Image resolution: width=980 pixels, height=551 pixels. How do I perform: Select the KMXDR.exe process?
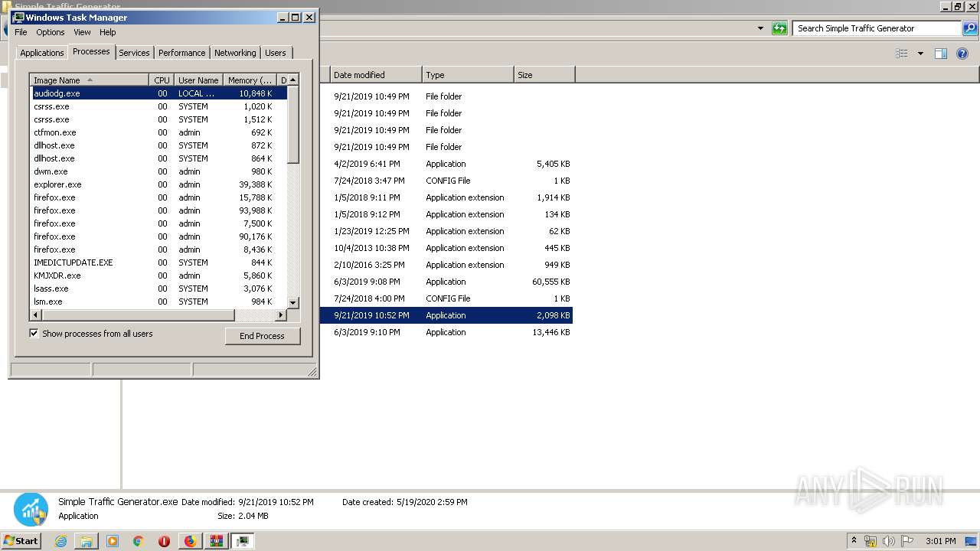tap(158, 275)
